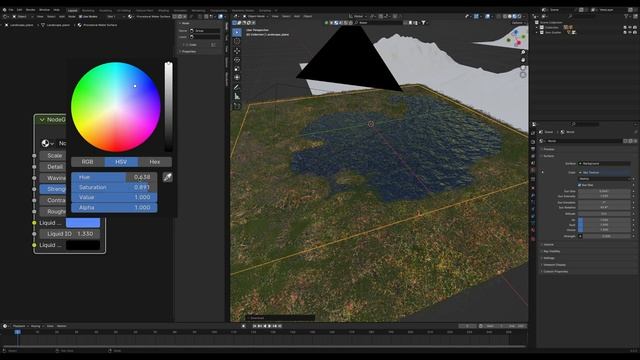
Task: Click the Hue 0.638 slider
Action: coord(114,177)
